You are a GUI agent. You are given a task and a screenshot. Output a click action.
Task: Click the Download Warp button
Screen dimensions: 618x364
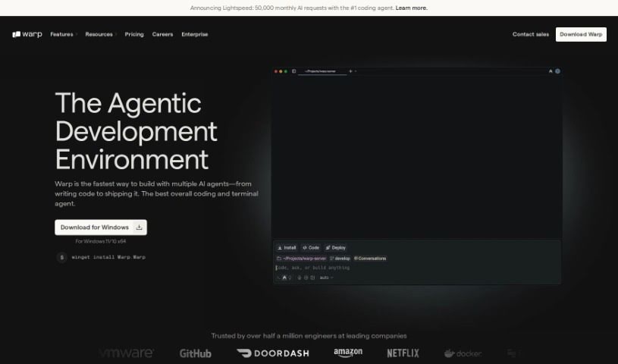coord(581,34)
